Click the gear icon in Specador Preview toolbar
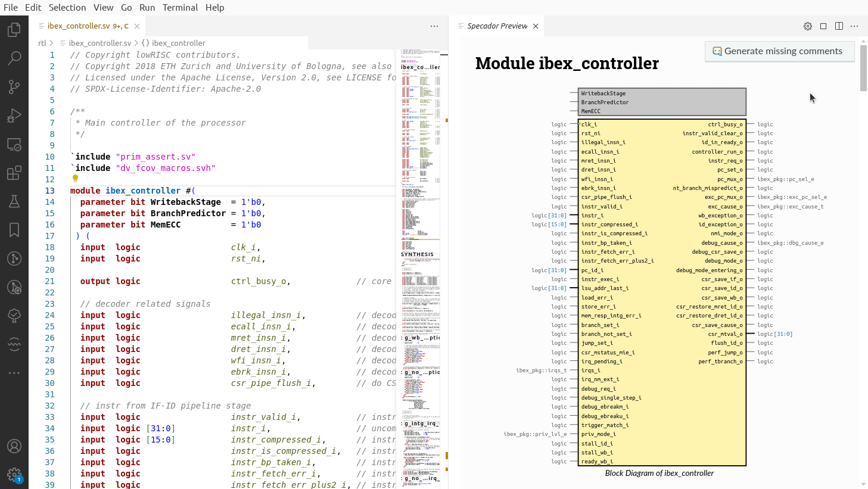 click(808, 26)
